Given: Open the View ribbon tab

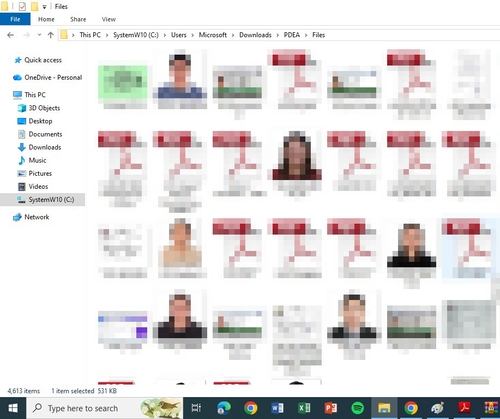Looking at the screenshot, I should (109, 19).
